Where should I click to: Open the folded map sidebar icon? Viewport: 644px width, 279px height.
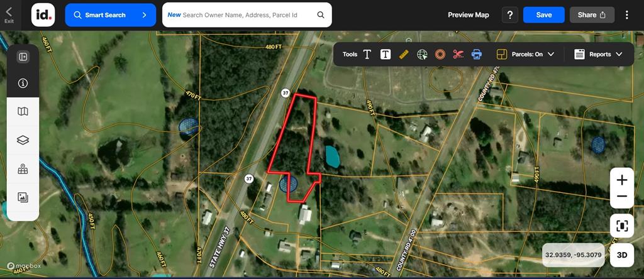23,112
